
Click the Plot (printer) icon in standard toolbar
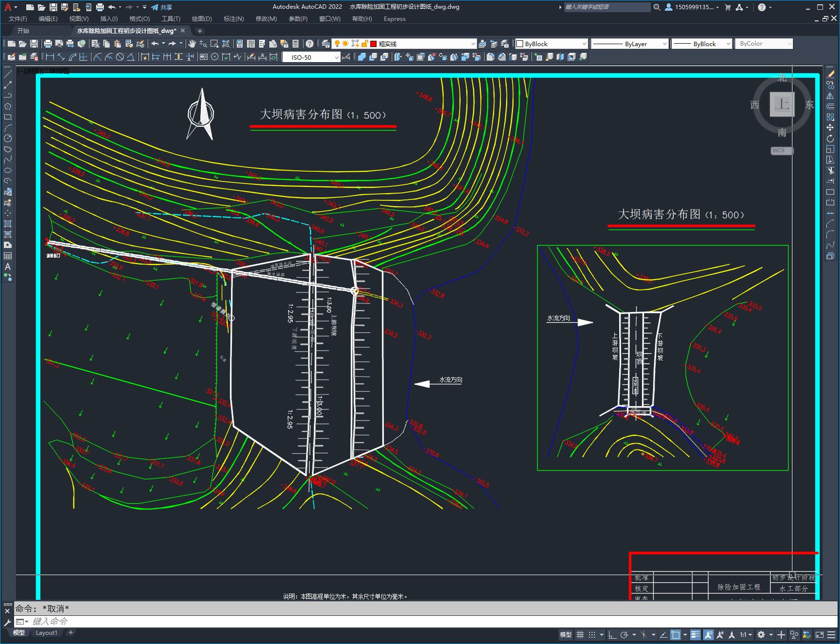coord(48,44)
